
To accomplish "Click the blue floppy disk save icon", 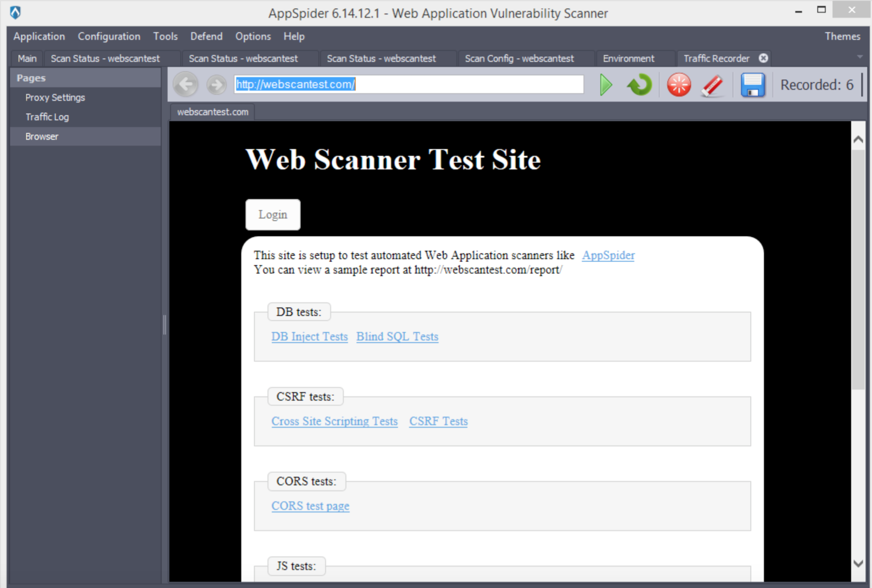I will coord(753,85).
